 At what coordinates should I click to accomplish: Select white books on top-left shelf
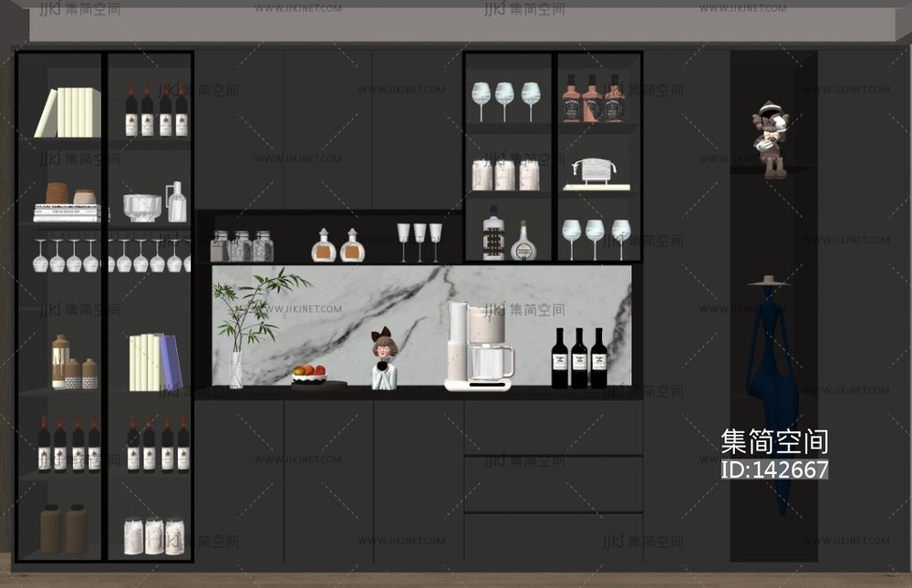[68, 113]
